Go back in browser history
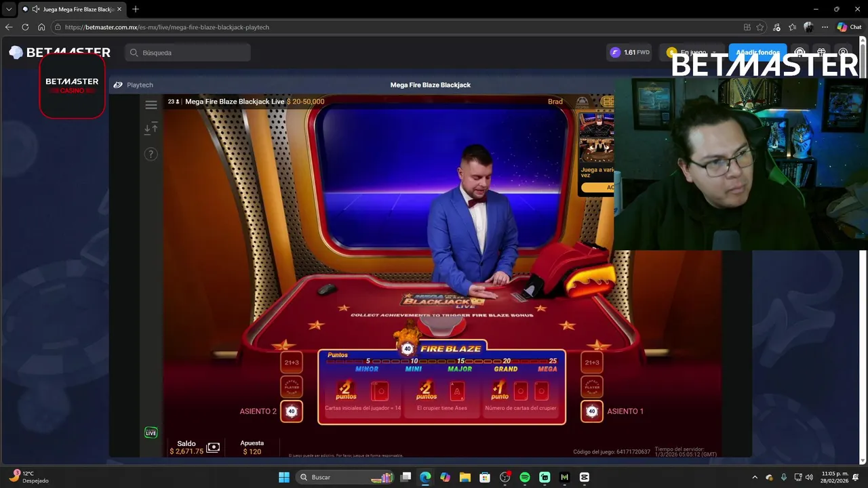Screen dimensions: 868x488 coord(9,27)
